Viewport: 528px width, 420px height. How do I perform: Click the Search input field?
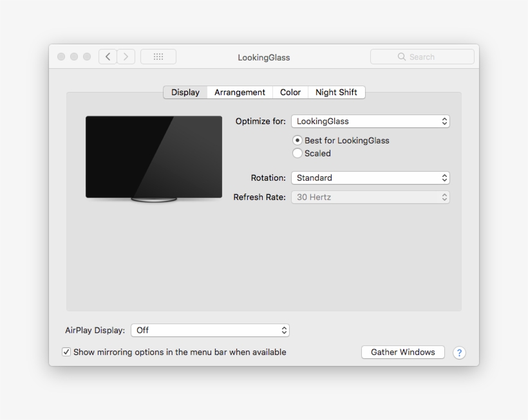pyautogui.click(x=425, y=56)
